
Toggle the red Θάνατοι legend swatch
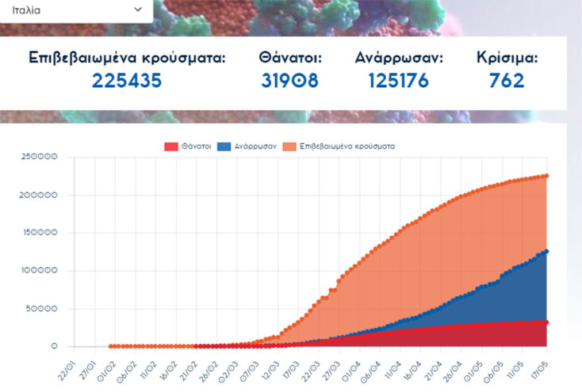pyautogui.click(x=170, y=147)
